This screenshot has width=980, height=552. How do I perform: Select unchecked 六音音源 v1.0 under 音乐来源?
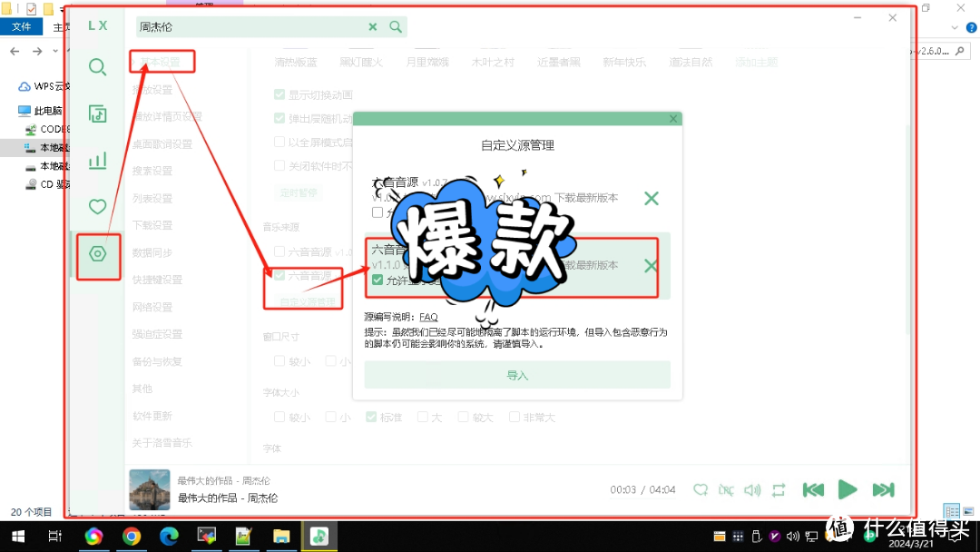coord(279,251)
